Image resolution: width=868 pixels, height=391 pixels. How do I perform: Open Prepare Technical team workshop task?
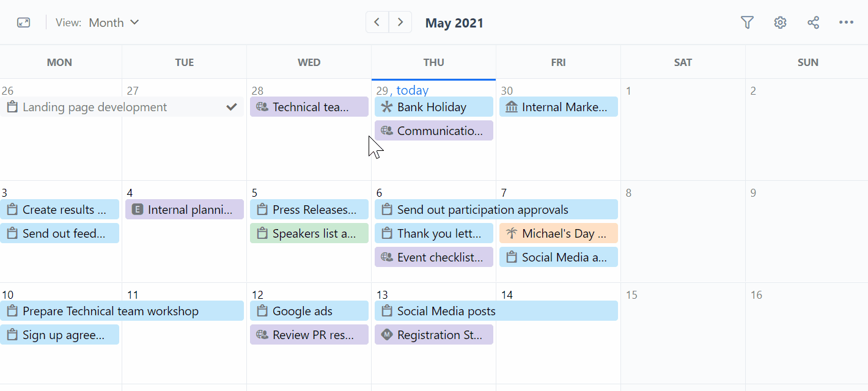coord(111,311)
